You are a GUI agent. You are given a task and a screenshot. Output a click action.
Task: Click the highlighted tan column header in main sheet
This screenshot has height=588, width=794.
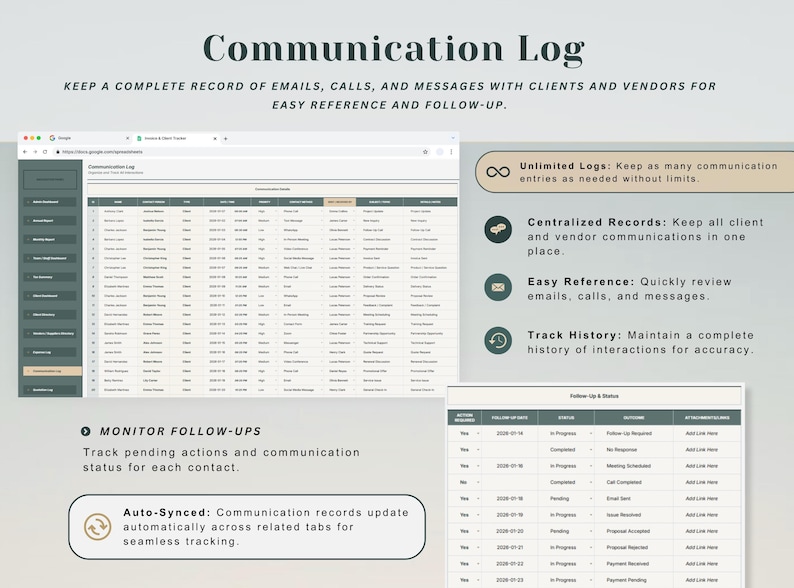pos(339,202)
